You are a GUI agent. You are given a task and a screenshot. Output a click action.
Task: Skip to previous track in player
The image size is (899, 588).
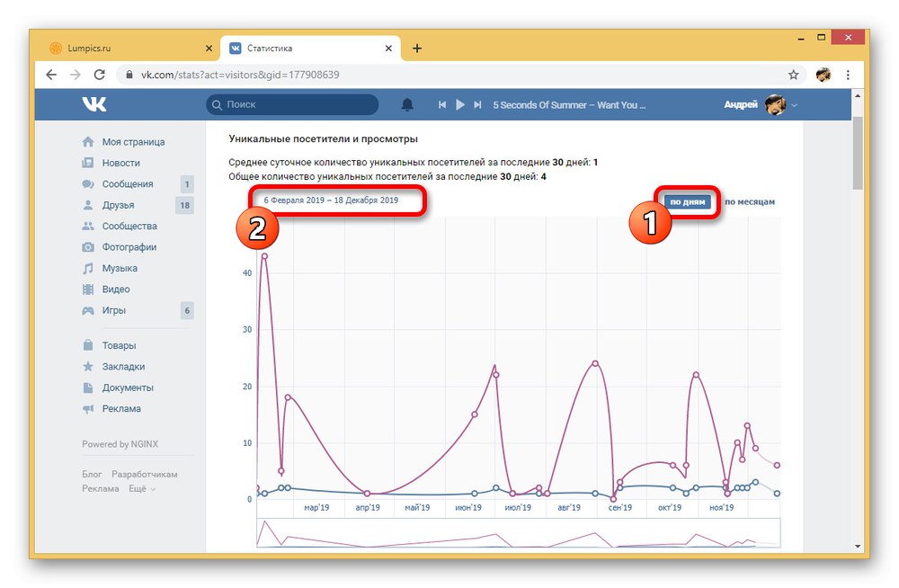tap(442, 105)
